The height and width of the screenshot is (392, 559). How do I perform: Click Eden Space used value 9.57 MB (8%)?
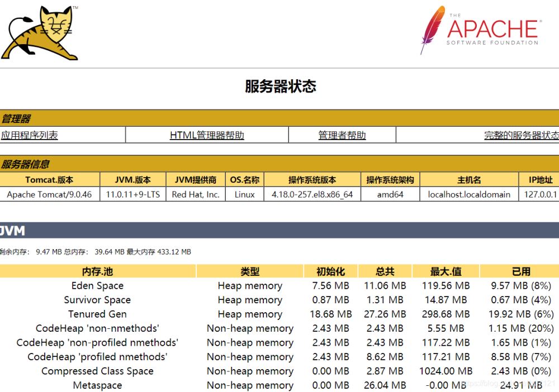click(x=521, y=285)
